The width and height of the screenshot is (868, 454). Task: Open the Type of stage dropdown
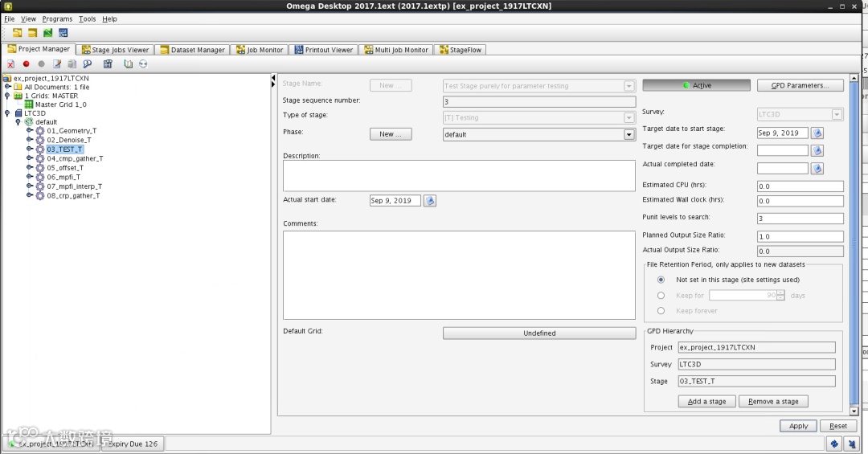coord(628,117)
